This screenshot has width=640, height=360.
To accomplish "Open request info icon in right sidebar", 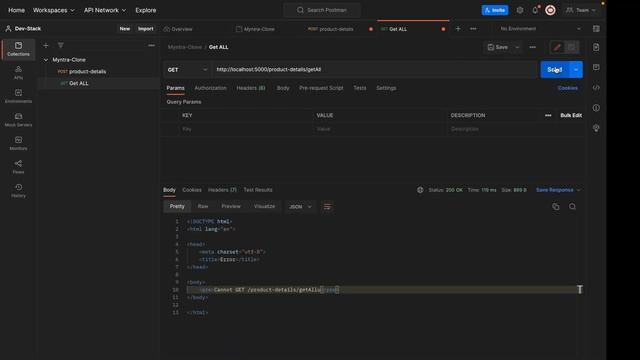I will 596,108.
